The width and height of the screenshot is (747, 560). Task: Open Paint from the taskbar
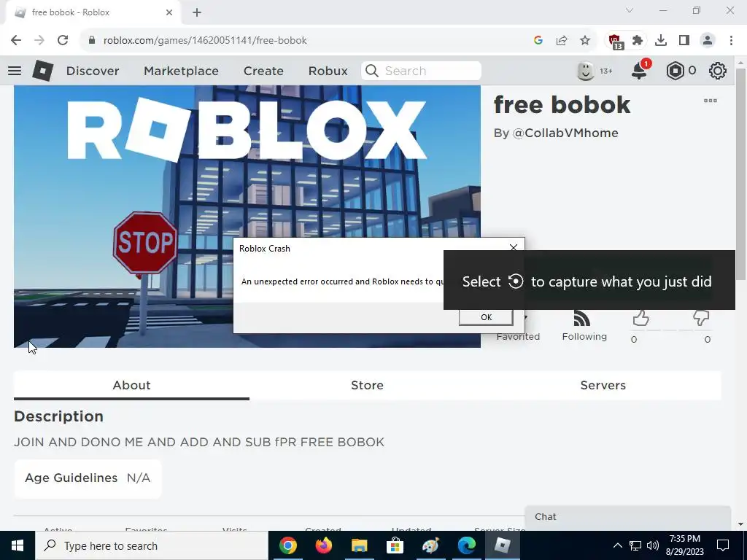430,545
